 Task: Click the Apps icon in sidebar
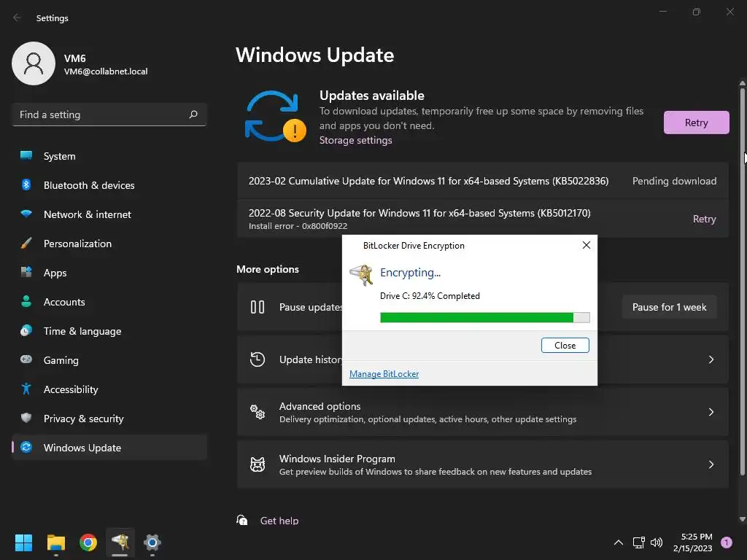(26, 272)
